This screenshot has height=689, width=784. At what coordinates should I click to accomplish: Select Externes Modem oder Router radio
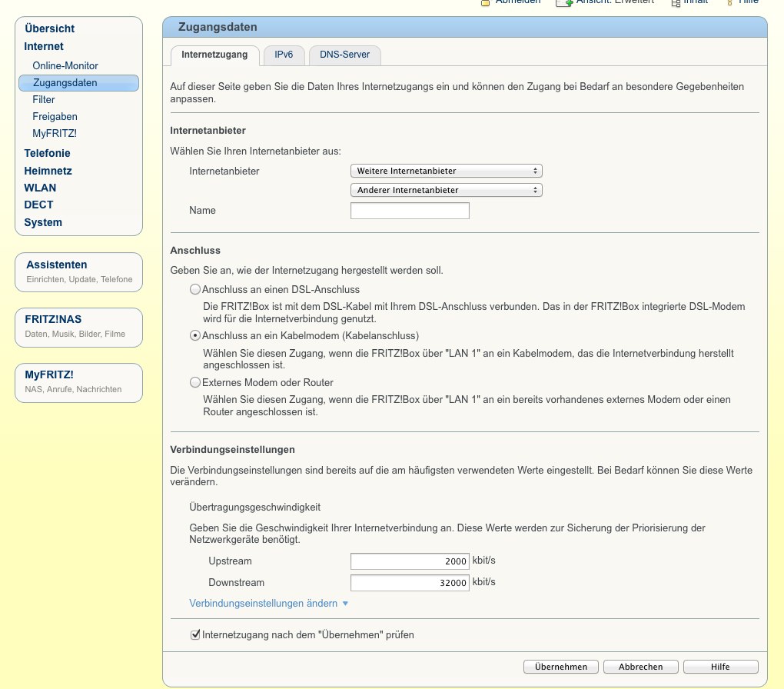(195, 382)
